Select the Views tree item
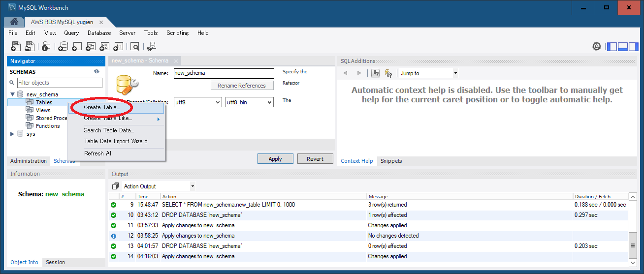 tap(43, 110)
